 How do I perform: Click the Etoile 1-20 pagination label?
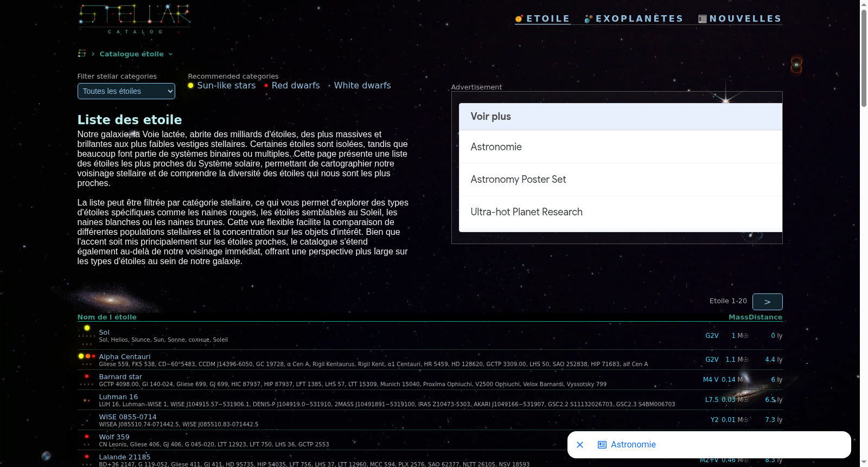[x=728, y=301]
